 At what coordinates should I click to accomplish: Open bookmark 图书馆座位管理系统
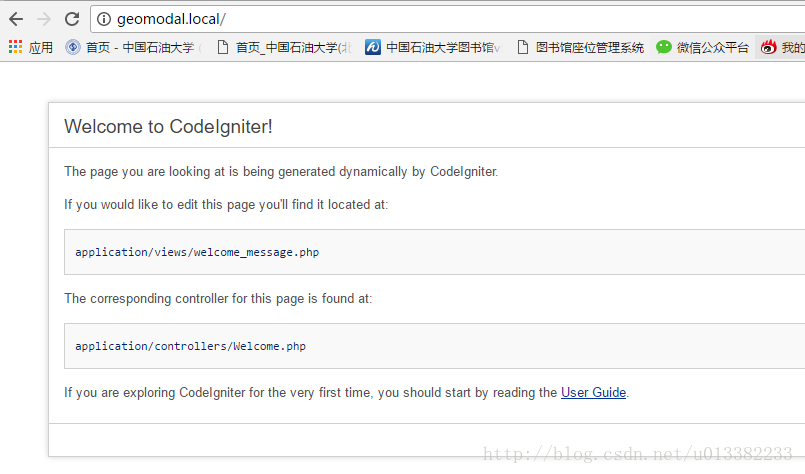590,48
